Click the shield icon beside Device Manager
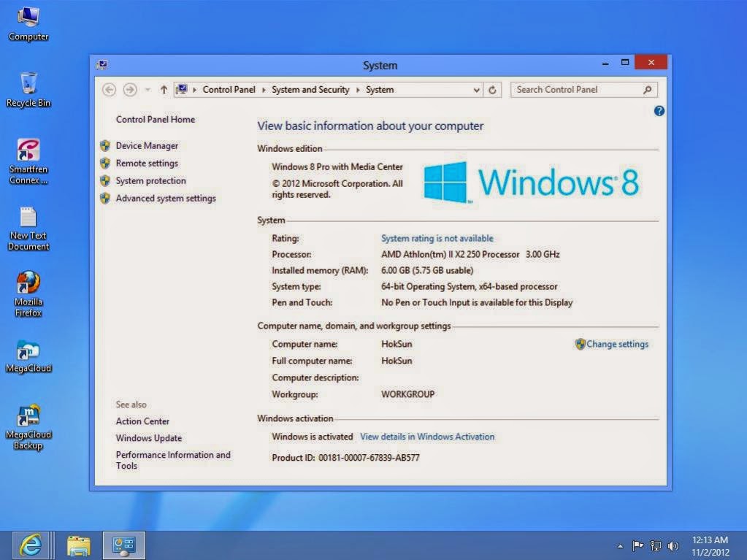 (105, 146)
